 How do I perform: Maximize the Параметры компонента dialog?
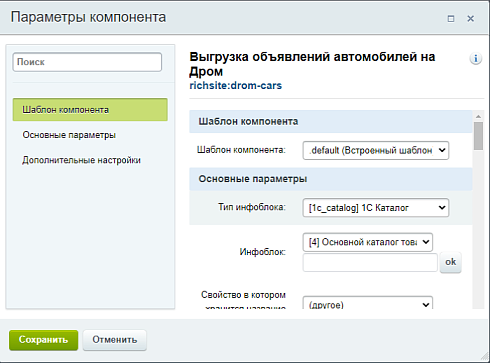point(451,18)
